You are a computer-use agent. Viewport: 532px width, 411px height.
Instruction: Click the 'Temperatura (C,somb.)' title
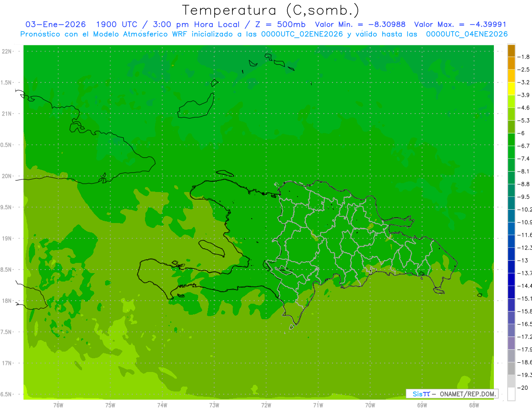(x=271, y=10)
